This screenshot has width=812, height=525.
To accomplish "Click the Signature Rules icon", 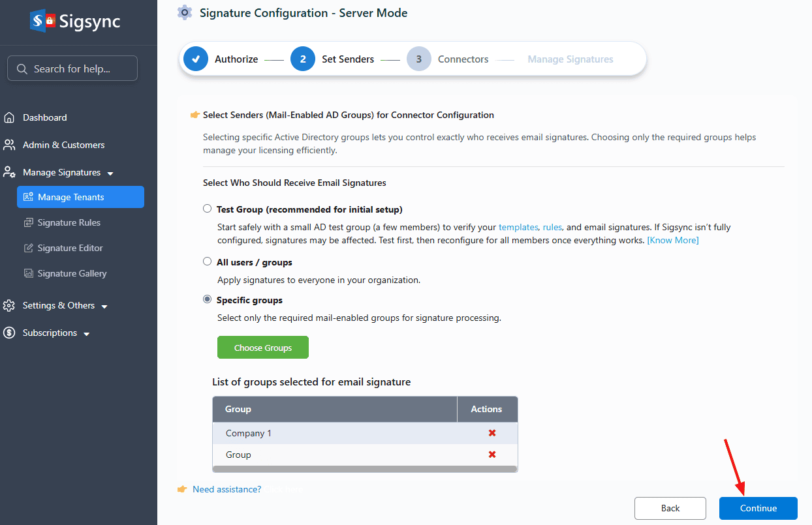I will click(28, 222).
